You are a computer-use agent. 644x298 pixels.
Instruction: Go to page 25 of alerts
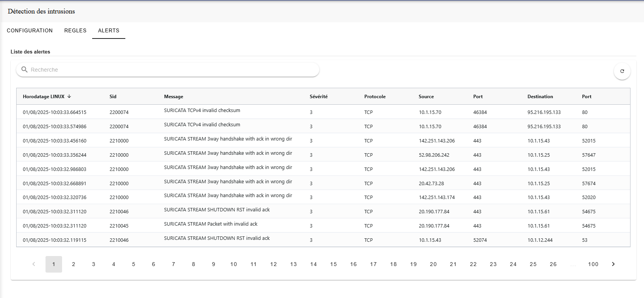click(533, 264)
